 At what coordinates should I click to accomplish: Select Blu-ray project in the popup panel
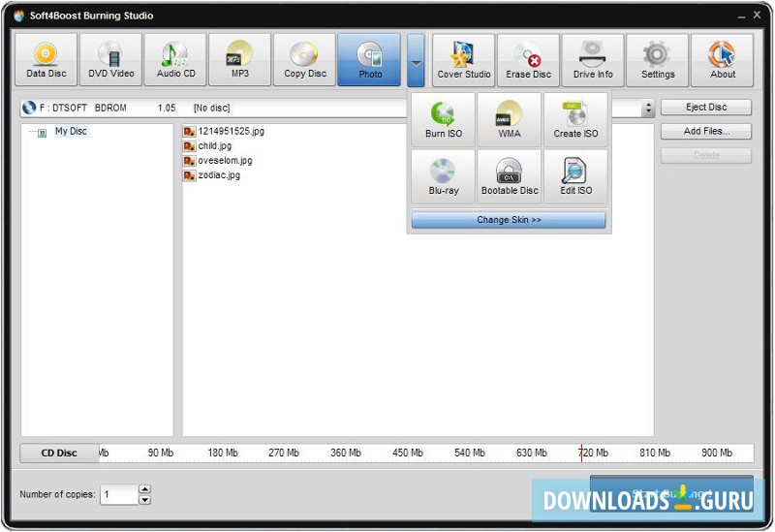pos(444,176)
